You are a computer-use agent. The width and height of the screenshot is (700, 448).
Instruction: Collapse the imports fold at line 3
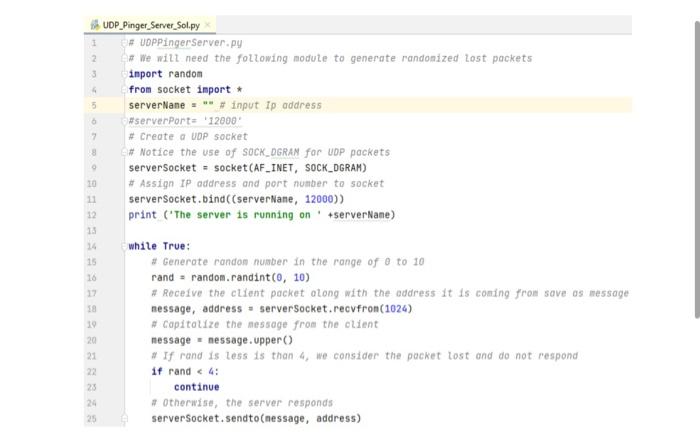point(124,74)
